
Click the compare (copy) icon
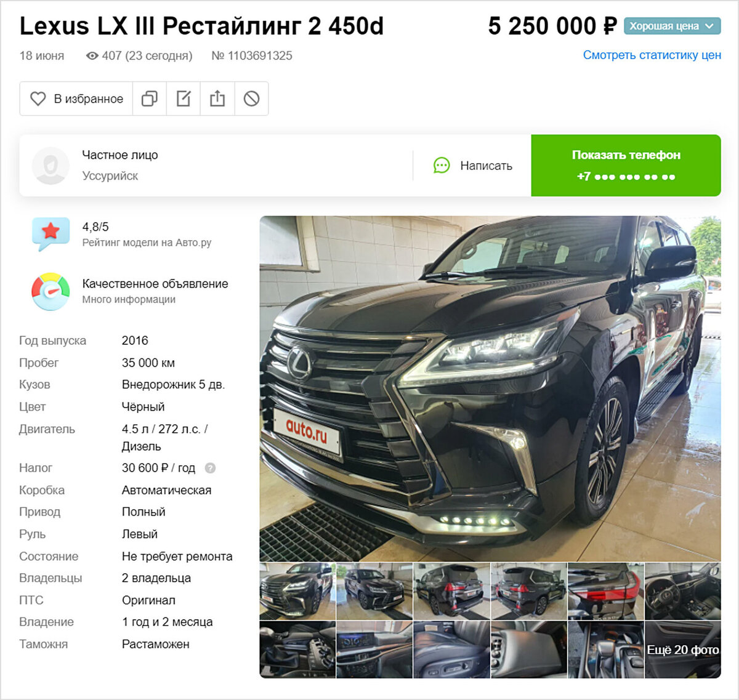(150, 99)
